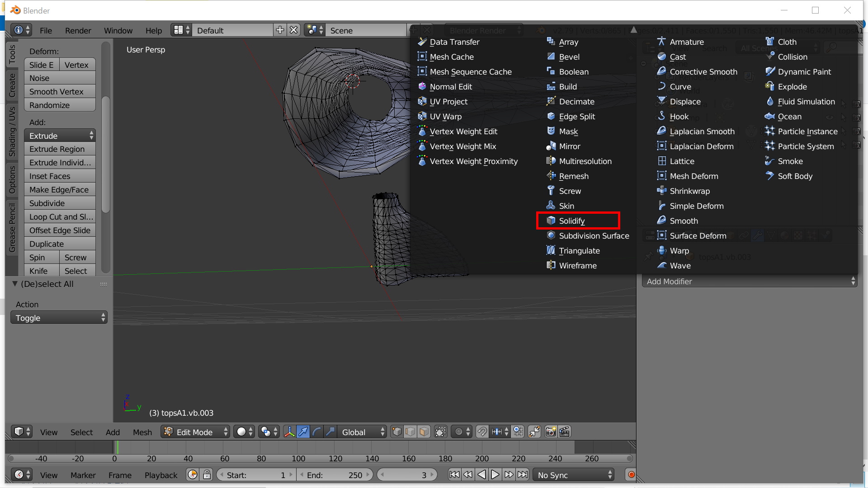
Task: Click the Dynamic Paint modifier icon
Action: coord(770,71)
